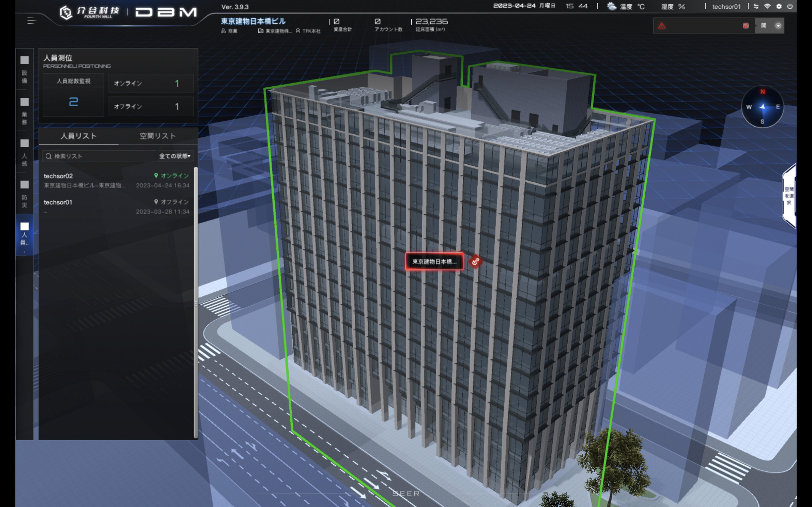Screen dimensions: 812x507
Task: Click the red alert warning triangle
Action: pyautogui.click(x=662, y=26)
